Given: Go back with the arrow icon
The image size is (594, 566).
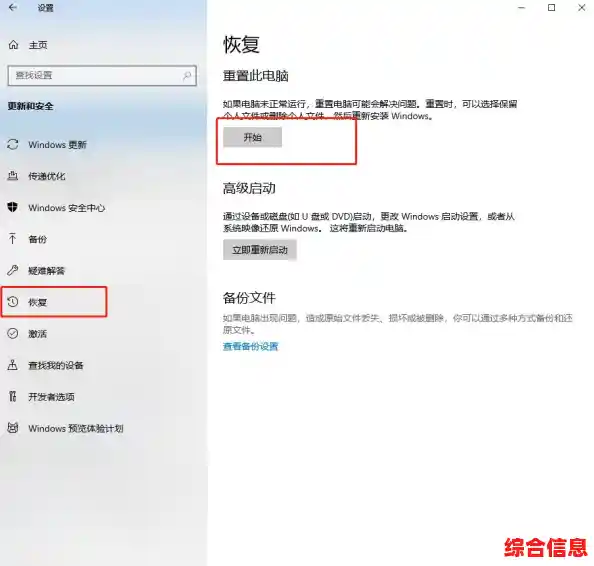Looking at the screenshot, I should coord(13,7).
